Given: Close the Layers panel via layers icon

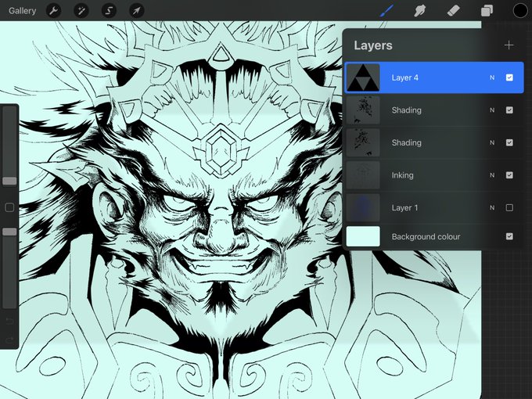Looking at the screenshot, I should 487,10.
